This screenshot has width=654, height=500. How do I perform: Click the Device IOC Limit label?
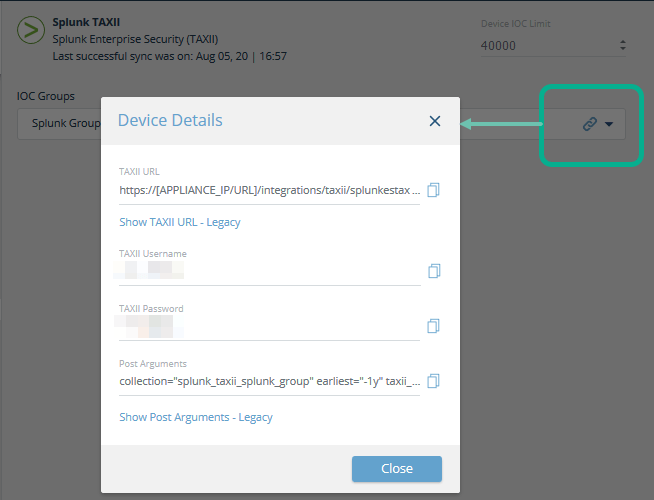516,24
